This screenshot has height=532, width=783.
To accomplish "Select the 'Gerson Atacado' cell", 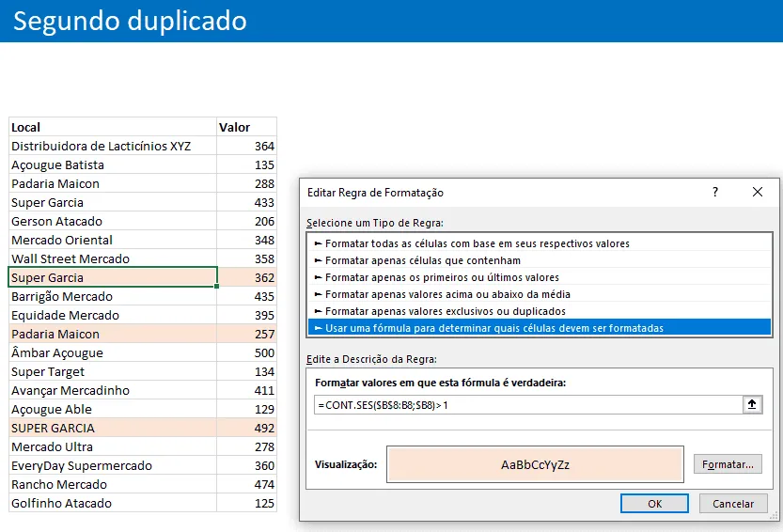I will point(113,221).
